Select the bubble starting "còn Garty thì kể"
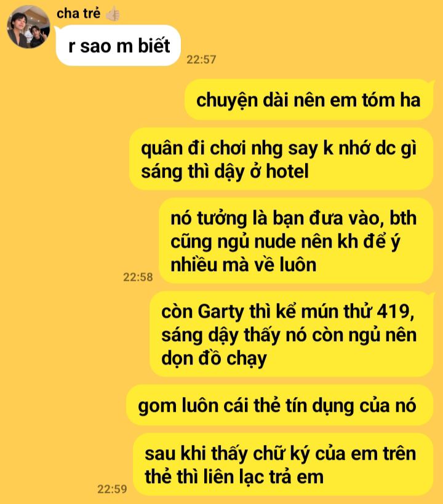Screen dimensions: 443x504 [291, 334]
